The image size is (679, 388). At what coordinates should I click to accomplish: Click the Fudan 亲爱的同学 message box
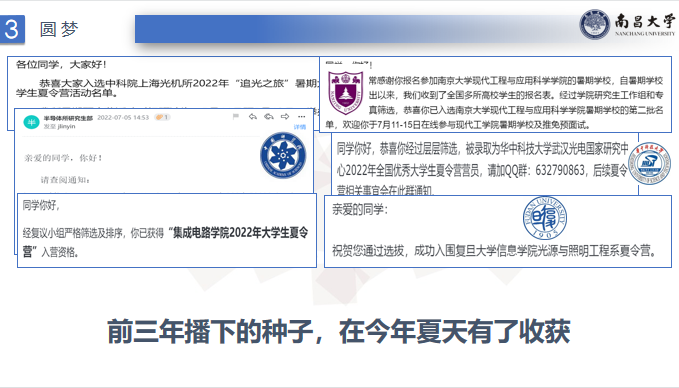pos(498,231)
